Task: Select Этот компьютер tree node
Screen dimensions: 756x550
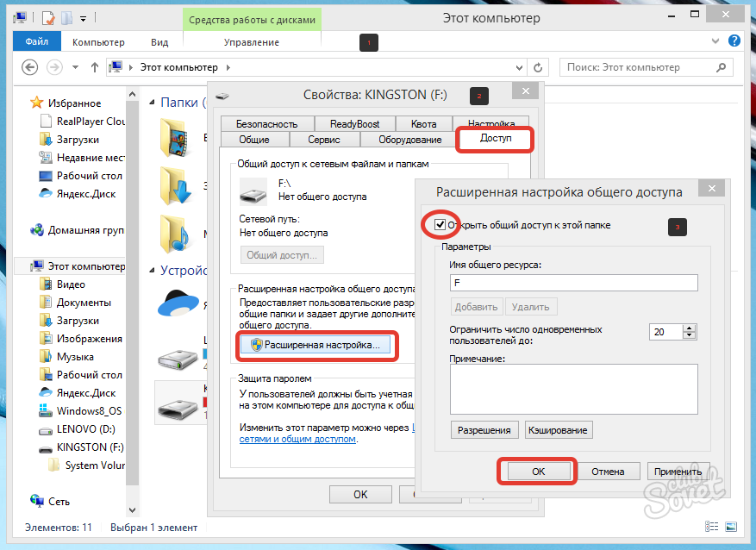Action: (78, 266)
